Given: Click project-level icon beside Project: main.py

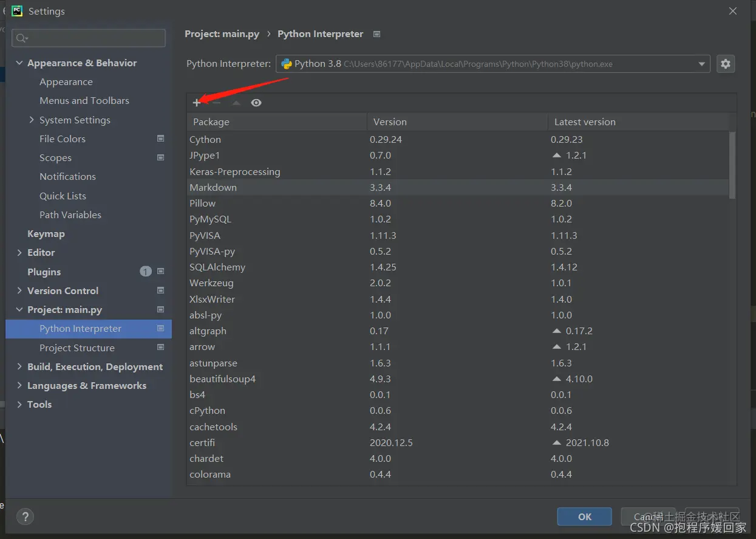Looking at the screenshot, I should coord(160,309).
